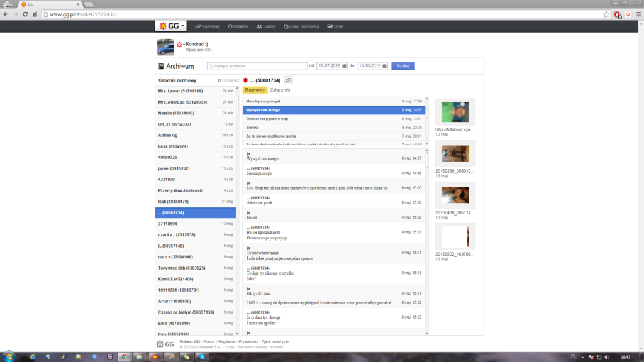The image size is (644, 362).
Task: Open Dysk in the top navigation
Action: tap(335, 26)
